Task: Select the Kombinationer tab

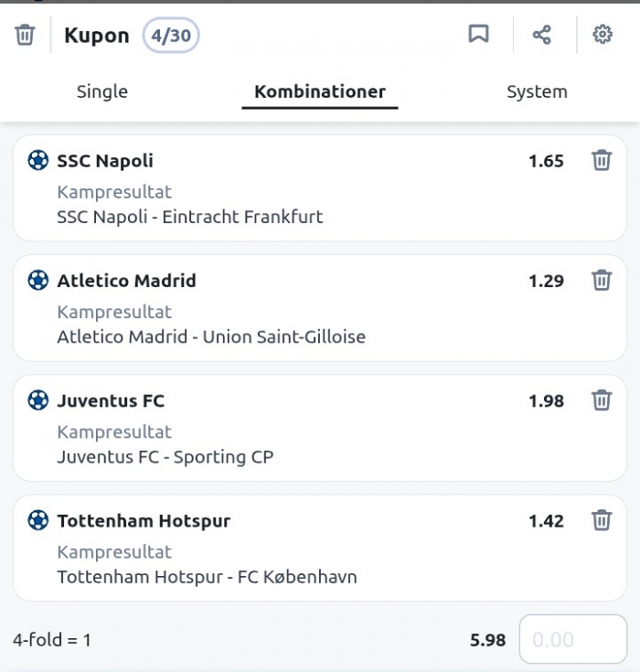Action: click(320, 91)
